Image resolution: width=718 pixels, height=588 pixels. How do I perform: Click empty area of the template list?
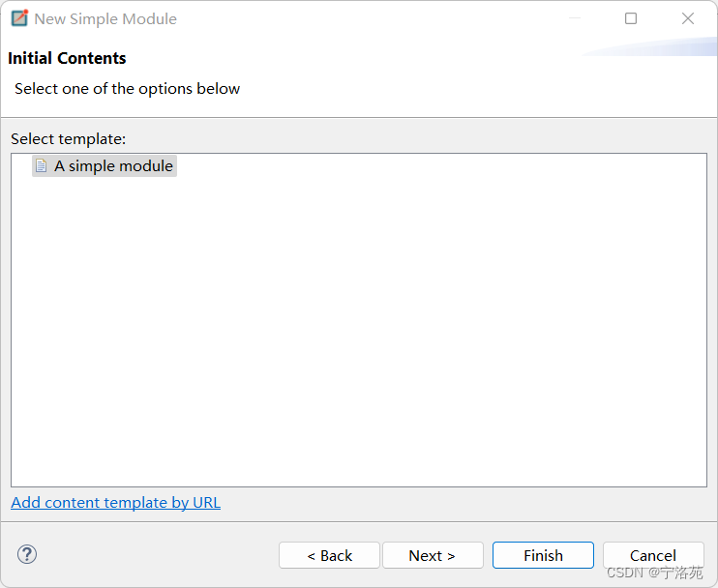pos(359,330)
